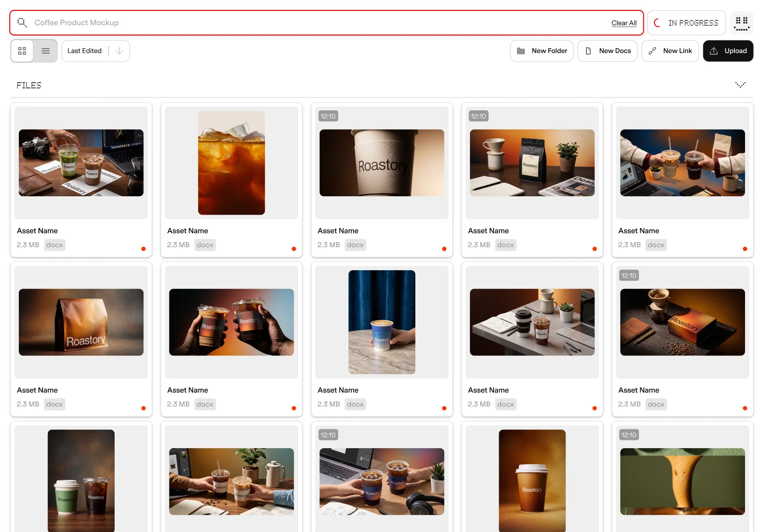Click Asset Name under the Roastory paper cup card
The height and width of the screenshot is (532, 763).
tap(338, 231)
